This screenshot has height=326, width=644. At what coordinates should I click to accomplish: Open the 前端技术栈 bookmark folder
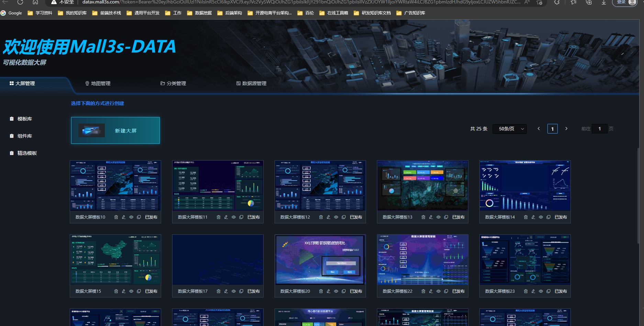click(107, 13)
